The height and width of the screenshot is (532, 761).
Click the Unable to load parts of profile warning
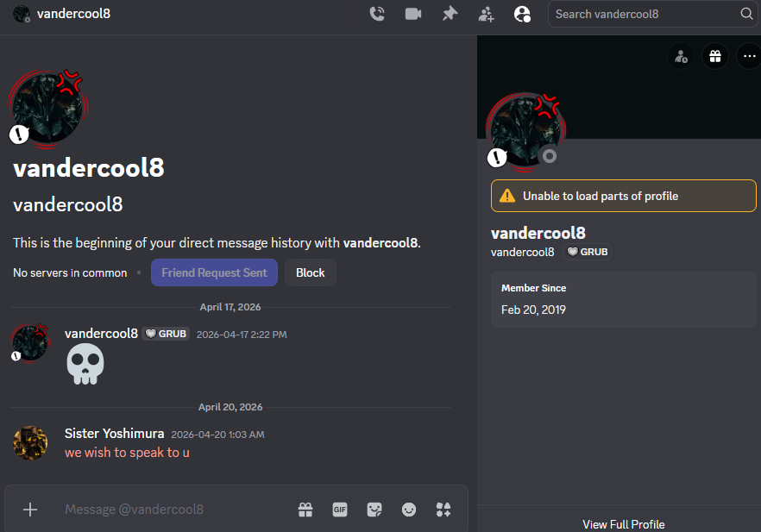point(623,196)
